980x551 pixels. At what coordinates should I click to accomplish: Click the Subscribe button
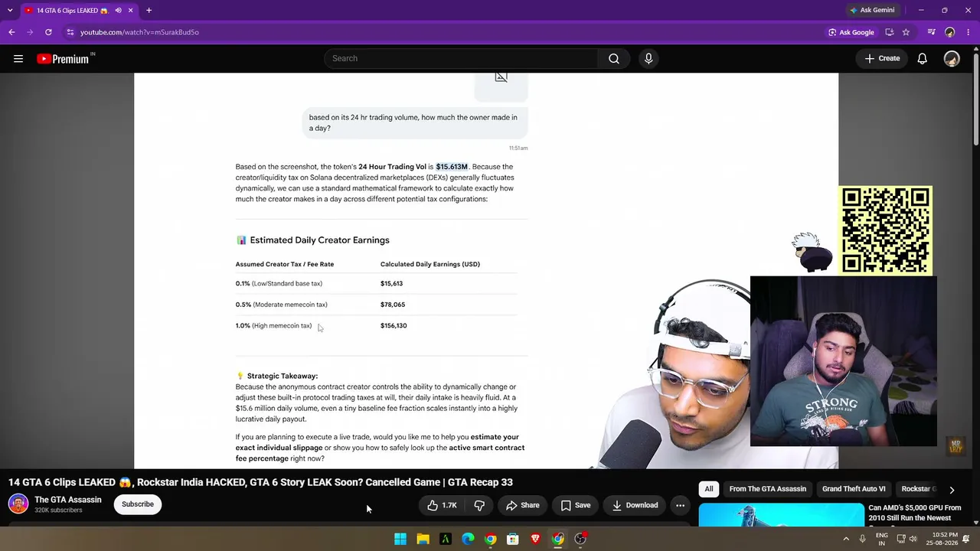pos(138,504)
